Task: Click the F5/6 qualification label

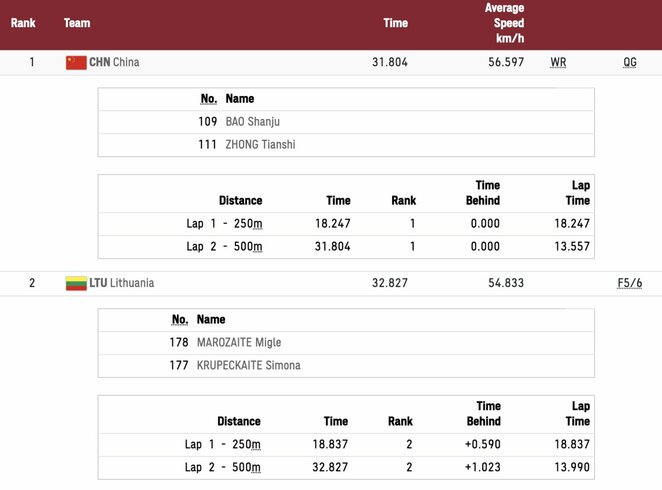Action: tap(628, 283)
